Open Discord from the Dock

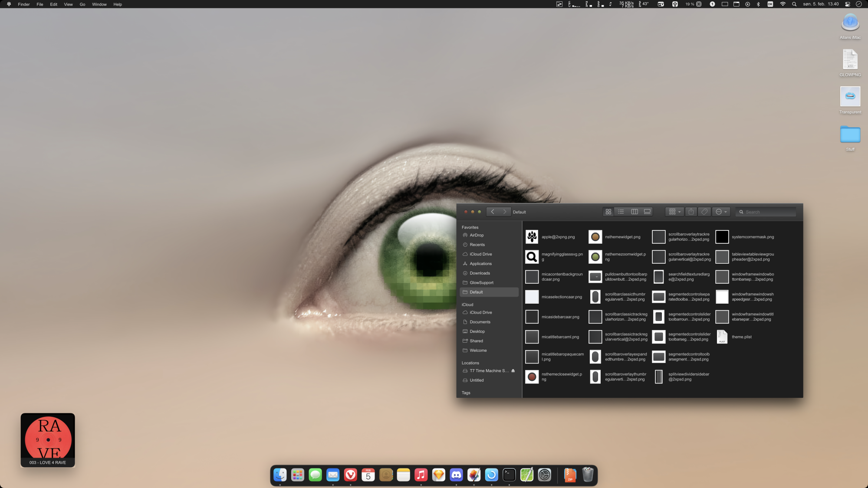[x=456, y=475]
